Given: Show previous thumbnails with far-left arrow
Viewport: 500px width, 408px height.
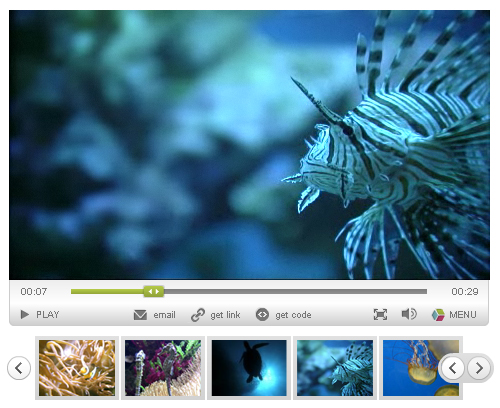Looking at the screenshot, I should [x=19, y=368].
